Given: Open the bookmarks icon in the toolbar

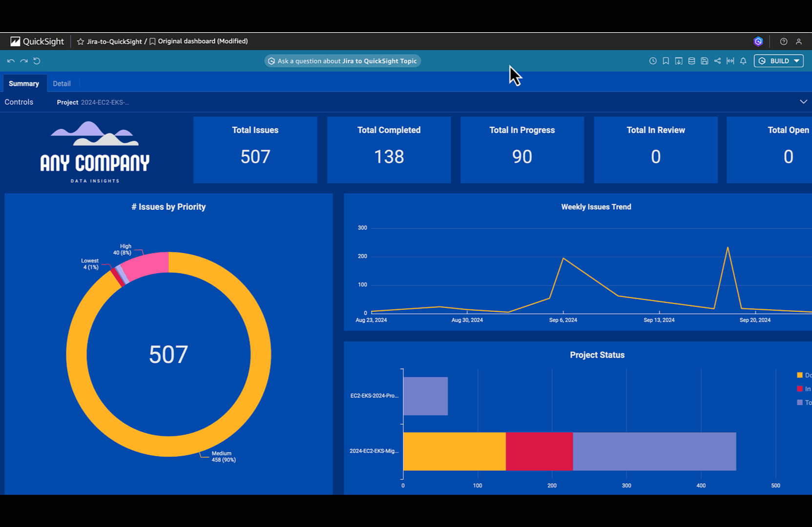Looking at the screenshot, I should [x=666, y=61].
